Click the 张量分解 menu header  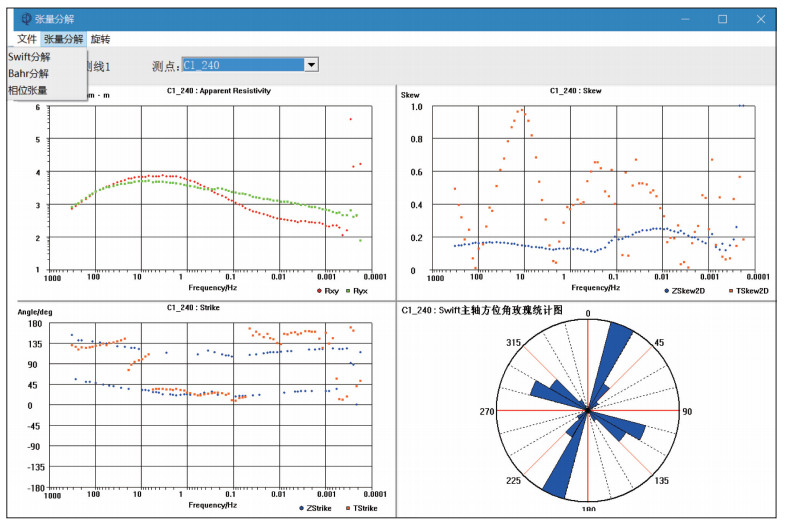point(64,39)
